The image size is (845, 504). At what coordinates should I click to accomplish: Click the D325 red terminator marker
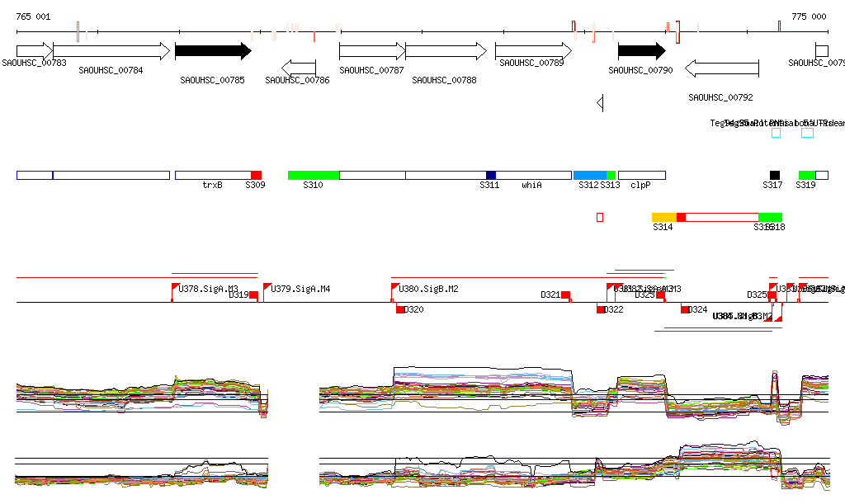772,295
